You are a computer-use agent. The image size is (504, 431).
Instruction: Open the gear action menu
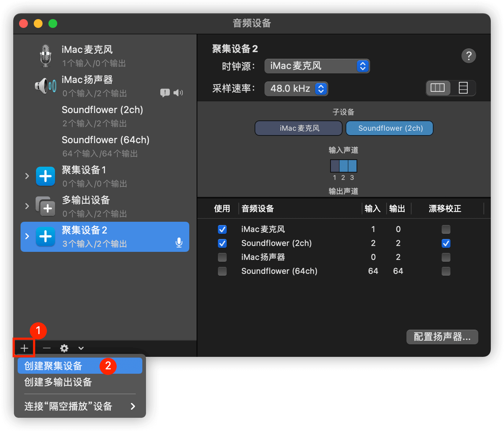click(64, 348)
